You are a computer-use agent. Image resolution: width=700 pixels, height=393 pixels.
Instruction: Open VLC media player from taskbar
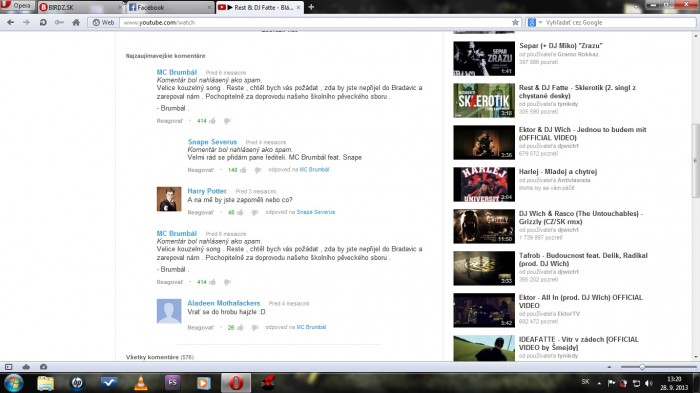click(141, 383)
